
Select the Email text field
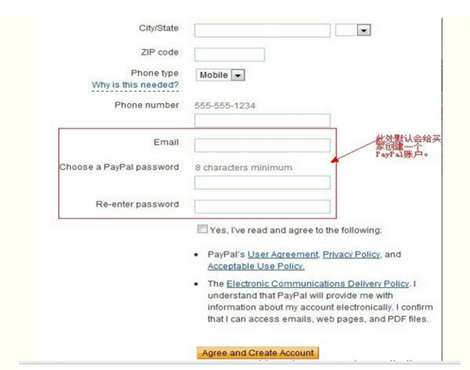(x=262, y=146)
